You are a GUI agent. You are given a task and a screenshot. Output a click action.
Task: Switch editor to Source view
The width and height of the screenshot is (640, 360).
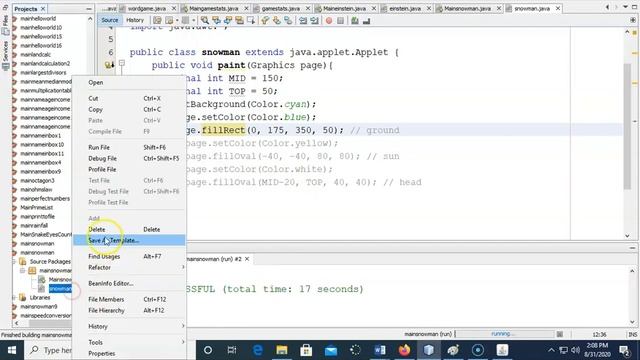tap(110, 20)
